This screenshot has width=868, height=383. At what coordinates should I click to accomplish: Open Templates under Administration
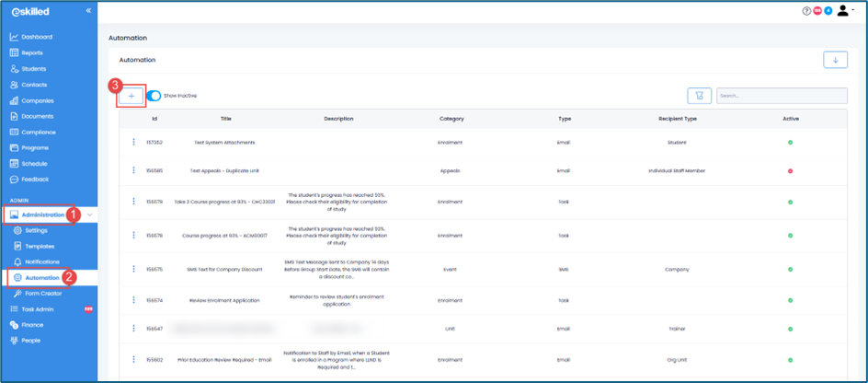[x=40, y=247]
